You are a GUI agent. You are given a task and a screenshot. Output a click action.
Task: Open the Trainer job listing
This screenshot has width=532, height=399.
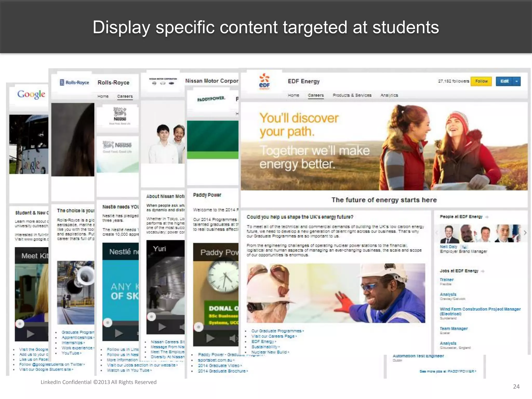pyautogui.click(x=447, y=280)
